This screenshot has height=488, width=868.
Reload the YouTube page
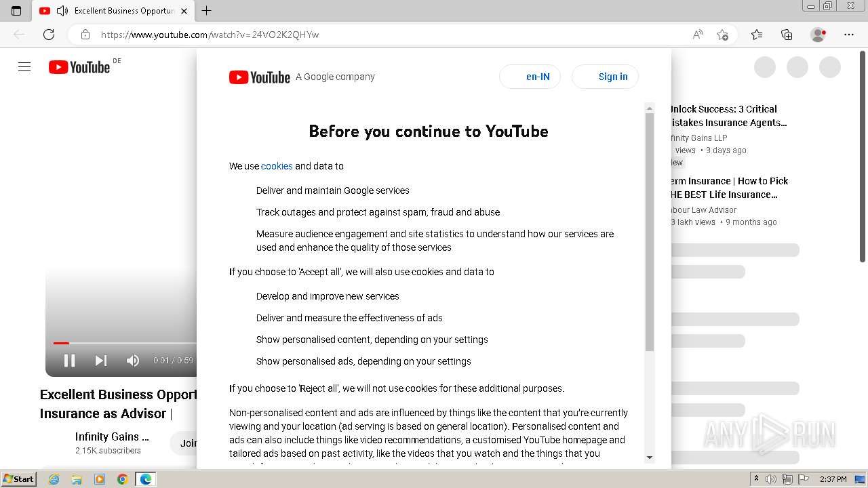(49, 35)
